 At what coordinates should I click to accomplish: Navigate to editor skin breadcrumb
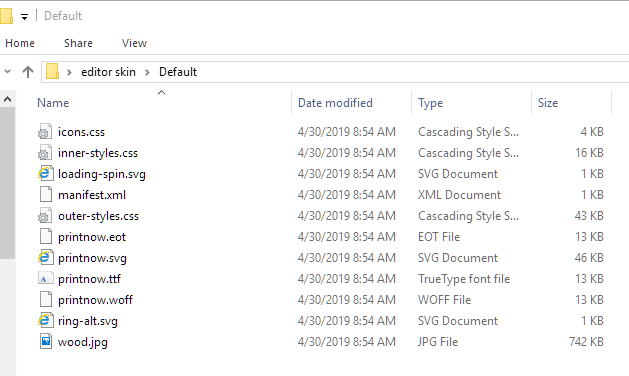(x=108, y=72)
